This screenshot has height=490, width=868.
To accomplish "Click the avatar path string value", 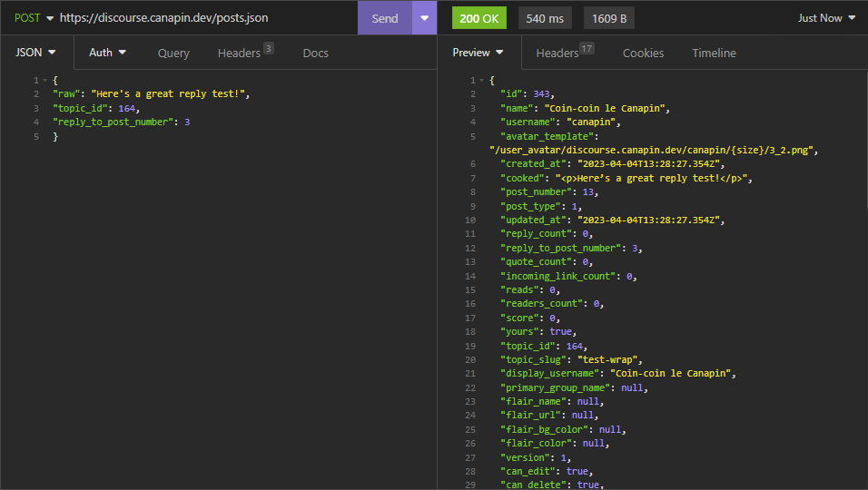I will coord(652,151).
